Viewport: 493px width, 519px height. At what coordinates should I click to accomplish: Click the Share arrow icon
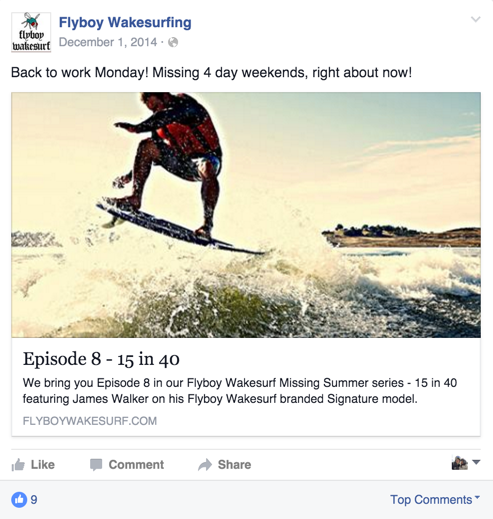205,465
